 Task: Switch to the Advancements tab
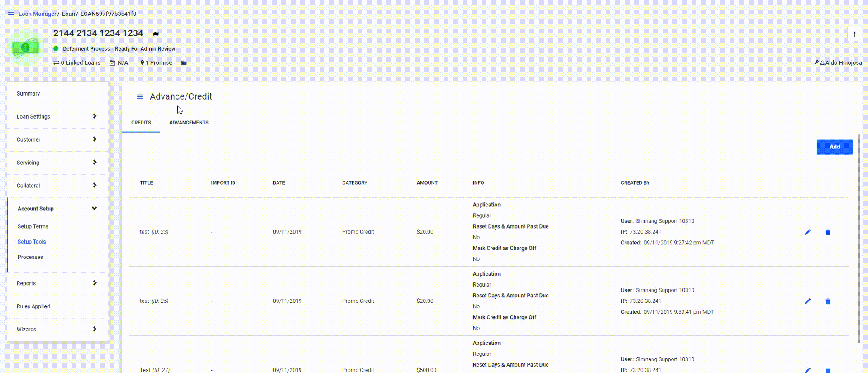189,123
